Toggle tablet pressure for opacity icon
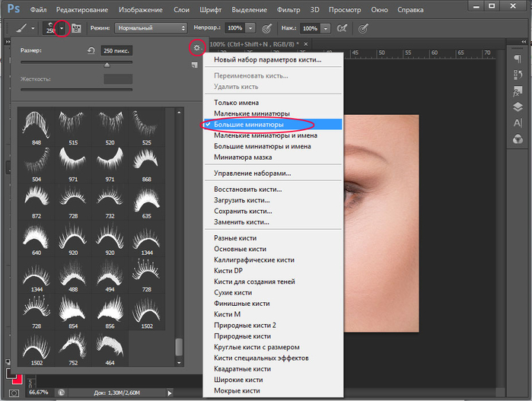The width and height of the screenshot is (532, 401). pyautogui.click(x=266, y=27)
